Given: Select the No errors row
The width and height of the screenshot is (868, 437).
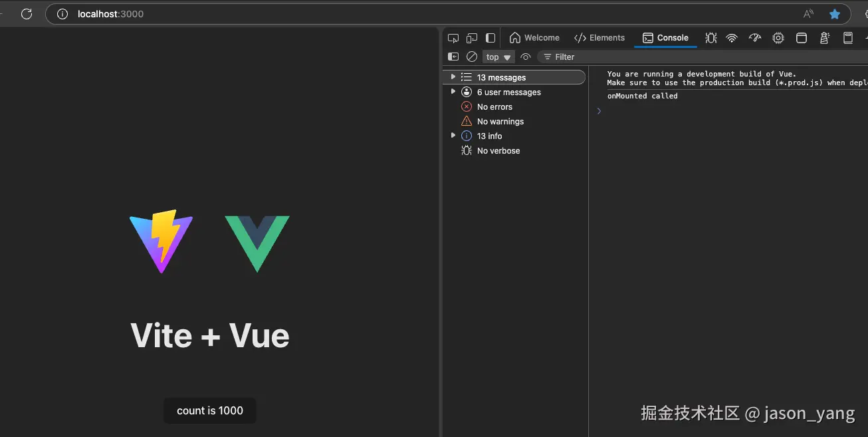Looking at the screenshot, I should point(514,107).
